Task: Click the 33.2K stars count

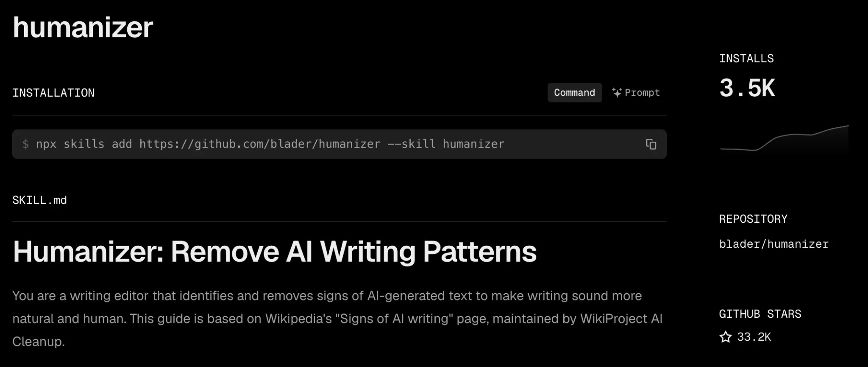Action: [754, 337]
